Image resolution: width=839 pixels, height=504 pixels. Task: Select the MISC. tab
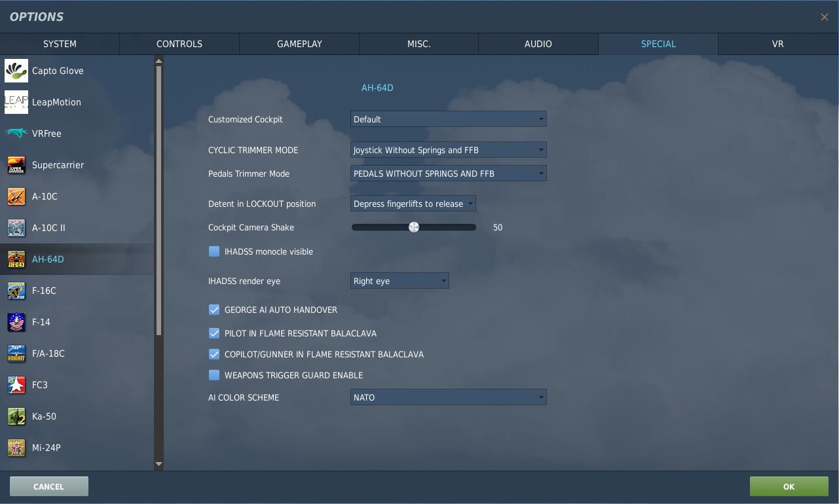click(x=419, y=44)
